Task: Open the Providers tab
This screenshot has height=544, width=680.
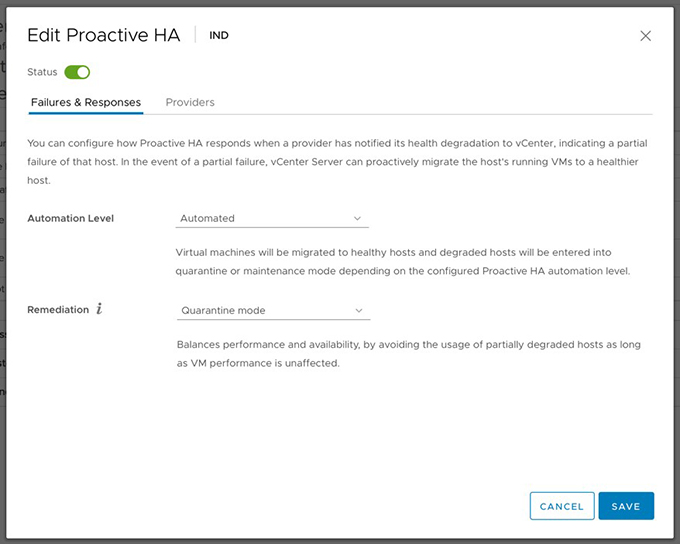Action: (x=190, y=102)
